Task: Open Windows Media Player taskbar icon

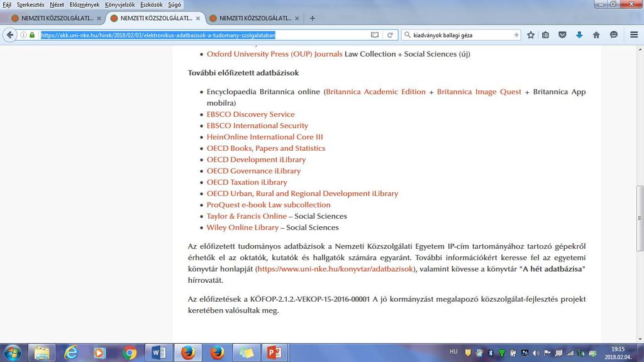Action: pyautogui.click(x=100, y=353)
